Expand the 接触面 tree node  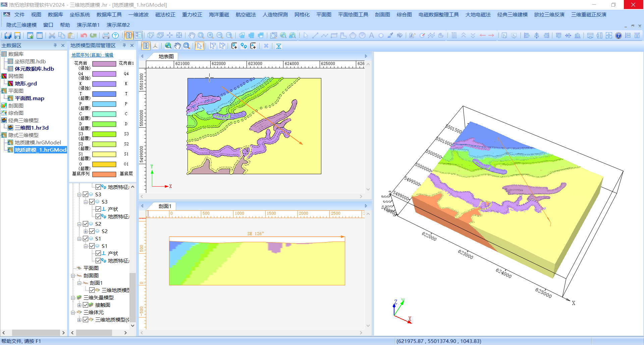pyautogui.click(x=79, y=305)
